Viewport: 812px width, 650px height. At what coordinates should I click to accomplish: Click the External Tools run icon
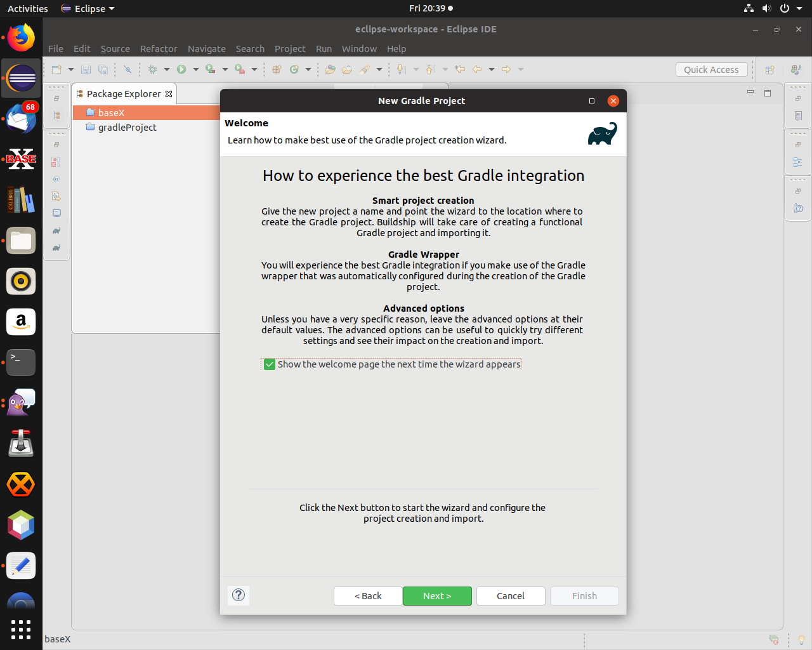click(x=239, y=69)
